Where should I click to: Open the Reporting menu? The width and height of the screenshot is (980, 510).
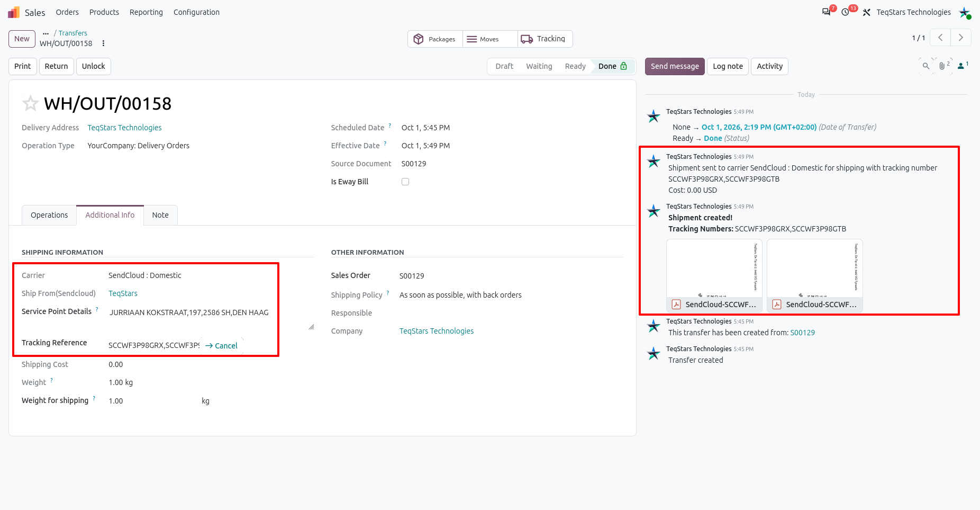(x=146, y=12)
